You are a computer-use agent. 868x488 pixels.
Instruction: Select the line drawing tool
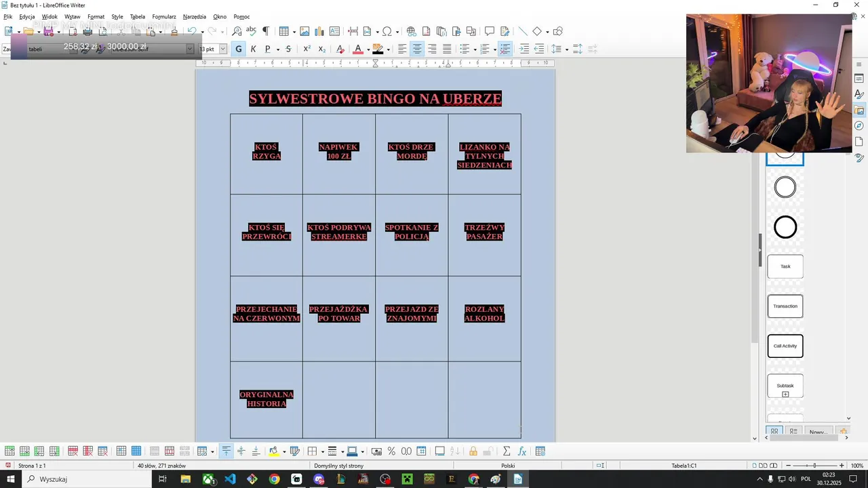click(522, 31)
